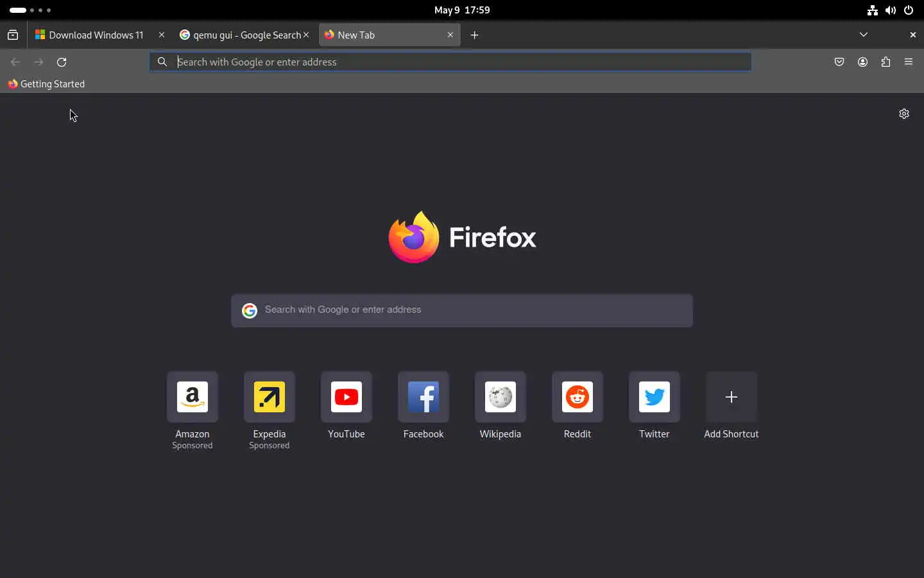Viewport: 924px width, 578px height.
Task: Go forward one page
Action: 38,62
